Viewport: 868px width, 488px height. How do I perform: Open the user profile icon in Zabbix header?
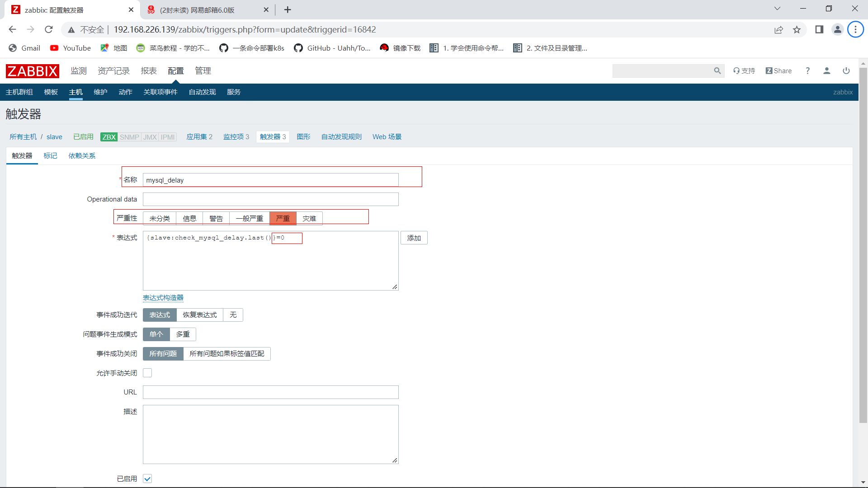tap(827, 71)
